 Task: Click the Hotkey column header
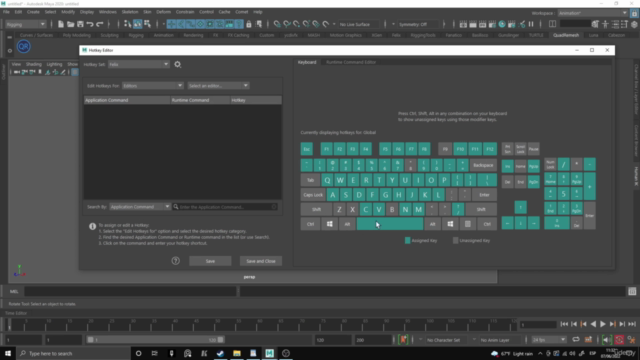256,100
